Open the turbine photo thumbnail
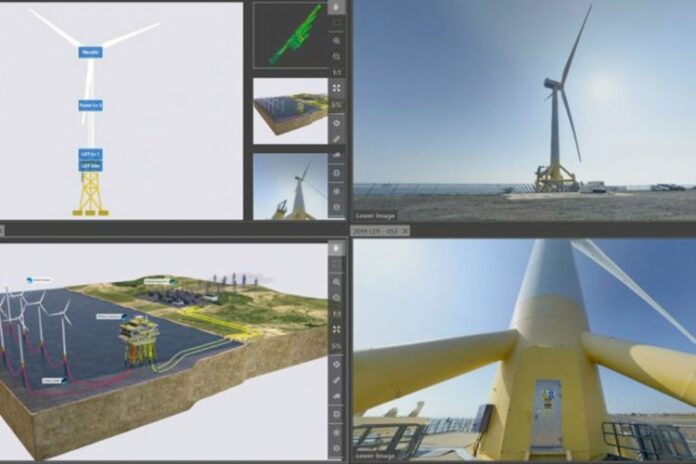The image size is (696, 464). [290, 185]
